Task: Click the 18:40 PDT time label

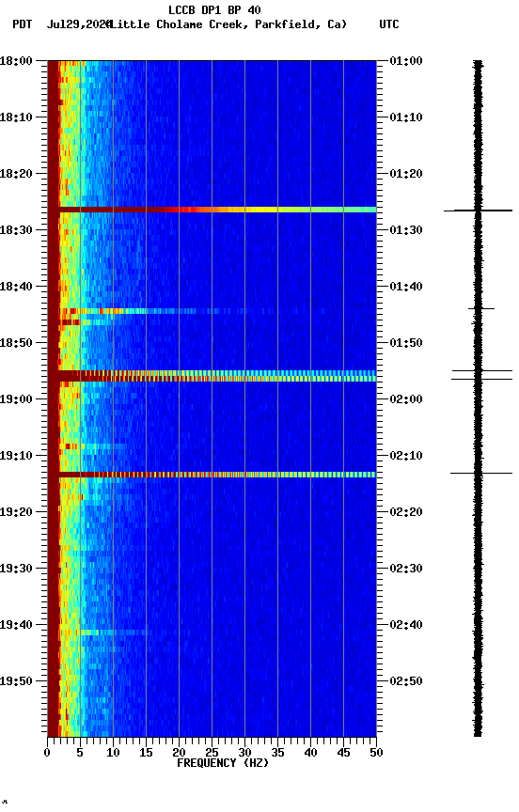Action: pos(16,287)
